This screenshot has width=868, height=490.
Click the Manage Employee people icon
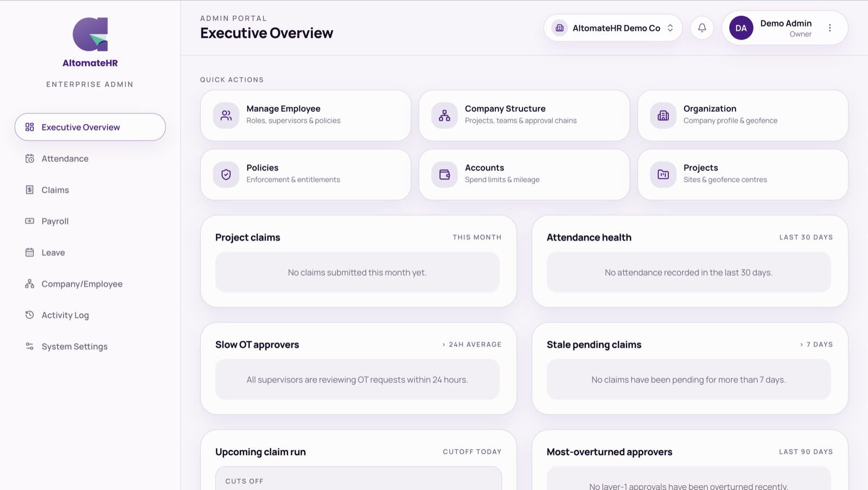(226, 116)
